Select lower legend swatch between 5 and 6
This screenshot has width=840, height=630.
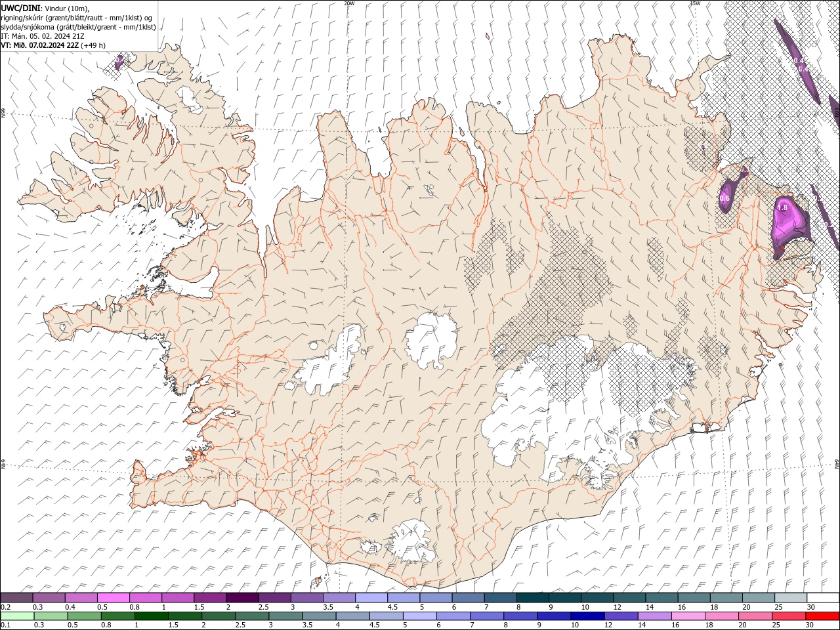point(420,616)
